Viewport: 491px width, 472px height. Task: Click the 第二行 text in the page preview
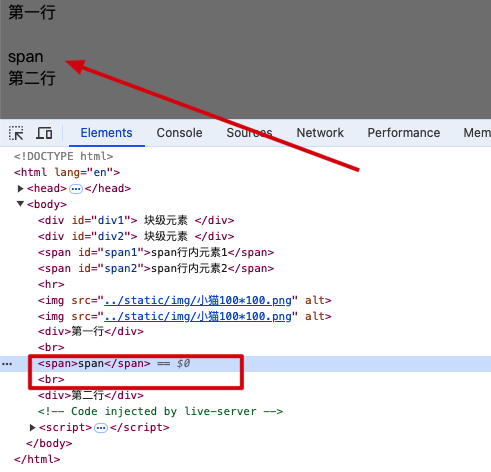point(32,78)
